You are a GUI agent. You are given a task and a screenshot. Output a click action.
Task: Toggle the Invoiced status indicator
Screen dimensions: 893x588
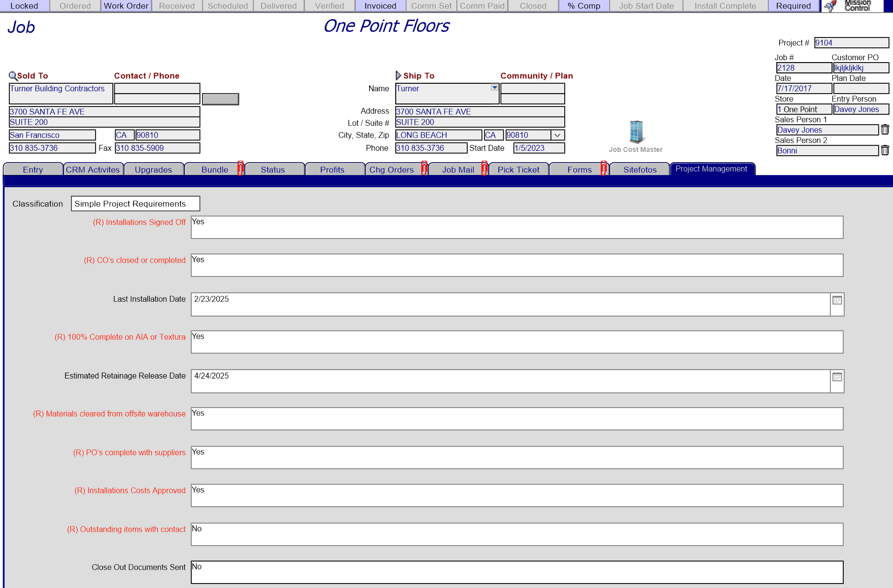(379, 5)
